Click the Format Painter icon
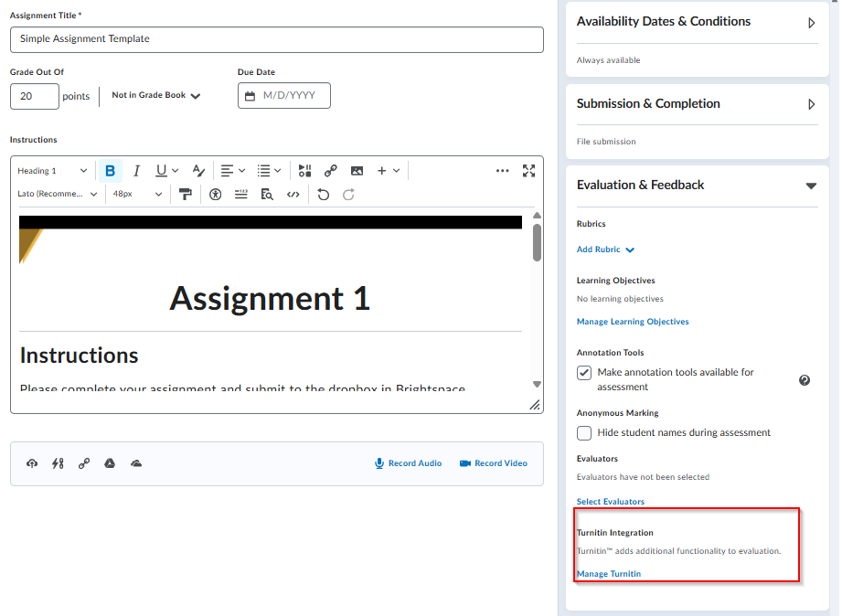 tap(186, 194)
